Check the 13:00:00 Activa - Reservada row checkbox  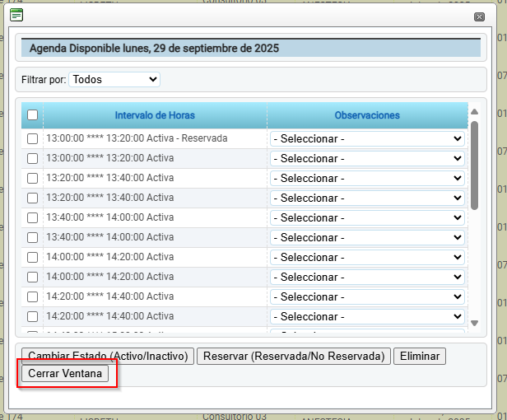pos(32,138)
